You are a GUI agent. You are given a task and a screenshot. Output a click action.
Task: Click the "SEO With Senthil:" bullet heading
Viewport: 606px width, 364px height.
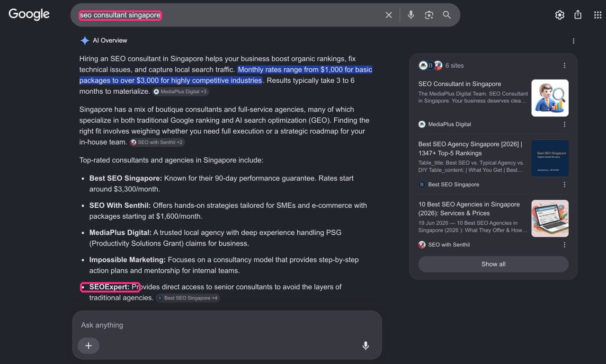pos(120,205)
